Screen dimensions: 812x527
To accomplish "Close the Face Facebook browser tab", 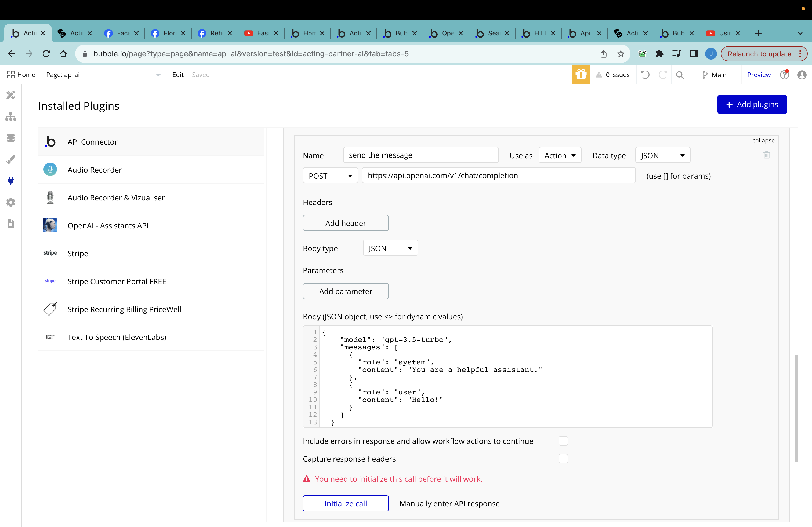I will [x=136, y=33].
